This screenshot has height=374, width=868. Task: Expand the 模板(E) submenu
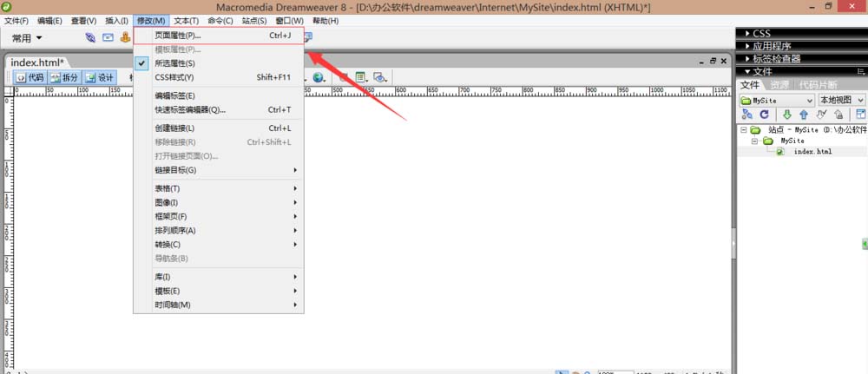[219, 291]
